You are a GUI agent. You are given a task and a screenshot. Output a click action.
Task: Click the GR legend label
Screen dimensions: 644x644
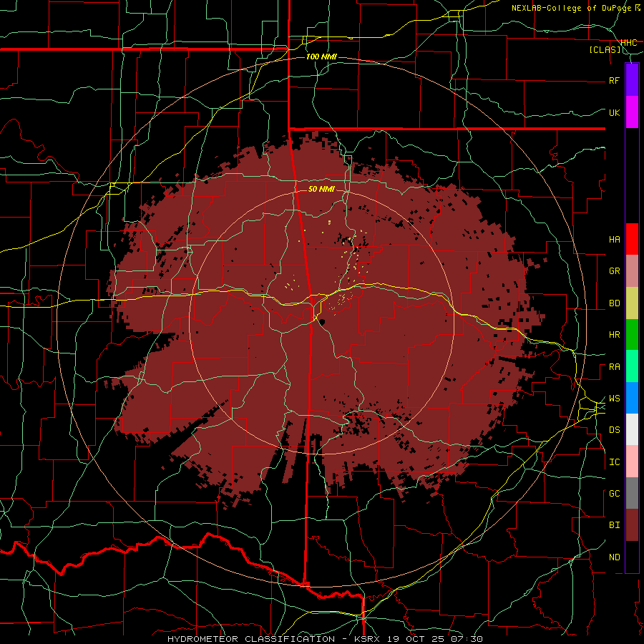point(615,271)
